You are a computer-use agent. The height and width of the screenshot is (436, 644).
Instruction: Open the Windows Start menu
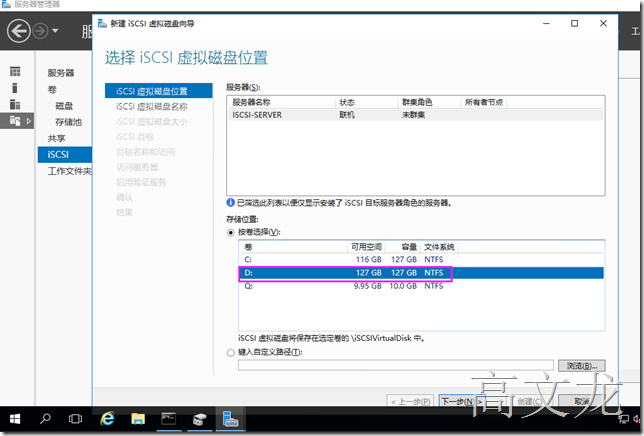(x=15, y=419)
